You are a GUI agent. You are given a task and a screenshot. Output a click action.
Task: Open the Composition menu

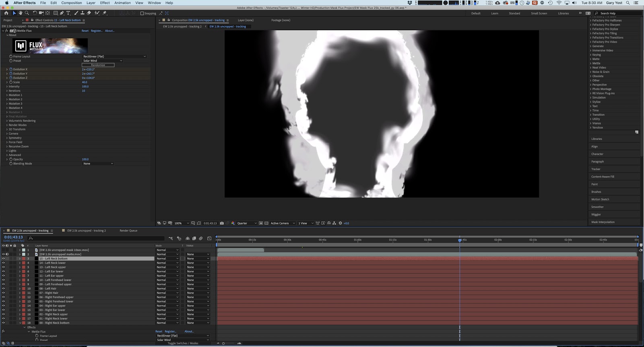tap(72, 3)
